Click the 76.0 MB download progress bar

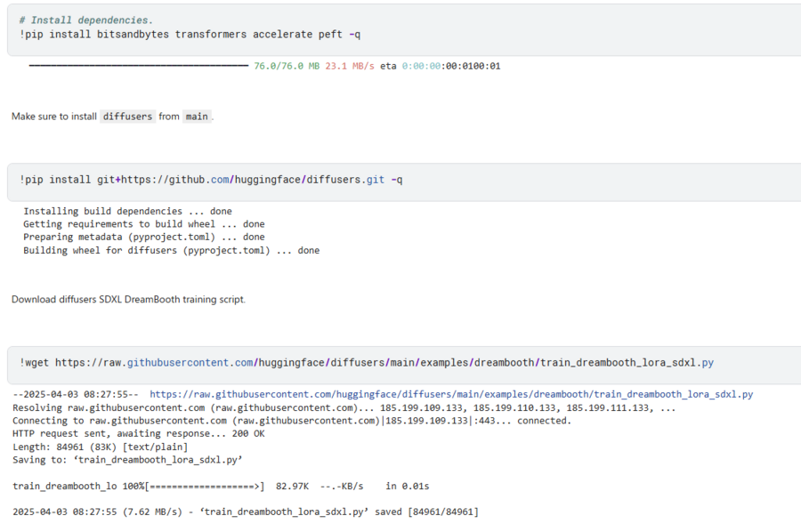pyautogui.click(x=138, y=66)
